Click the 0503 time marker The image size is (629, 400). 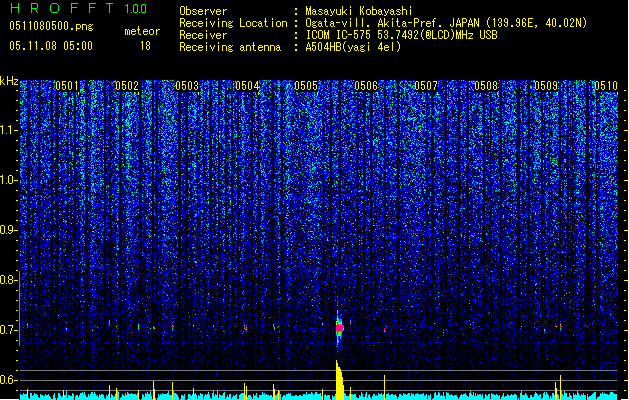(x=187, y=86)
